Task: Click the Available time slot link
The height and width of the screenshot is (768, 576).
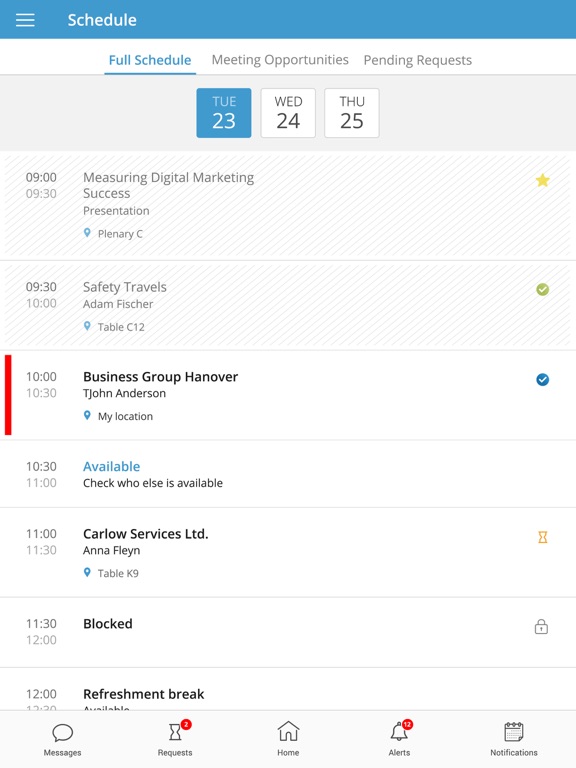Action: tap(112, 466)
